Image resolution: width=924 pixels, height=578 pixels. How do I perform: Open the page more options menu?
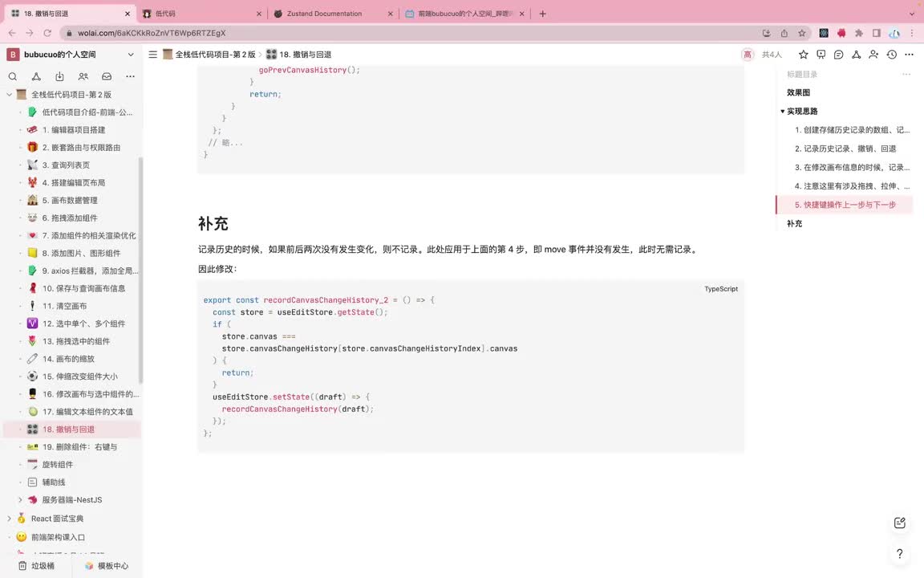pyautogui.click(x=910, y=55)
